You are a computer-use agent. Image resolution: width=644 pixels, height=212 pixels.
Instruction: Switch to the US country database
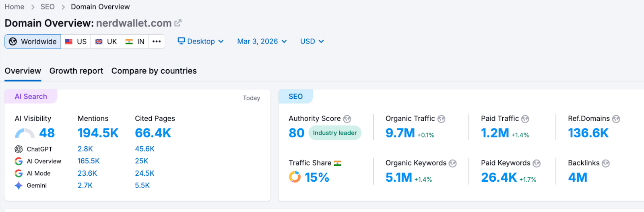coord(76,42)
